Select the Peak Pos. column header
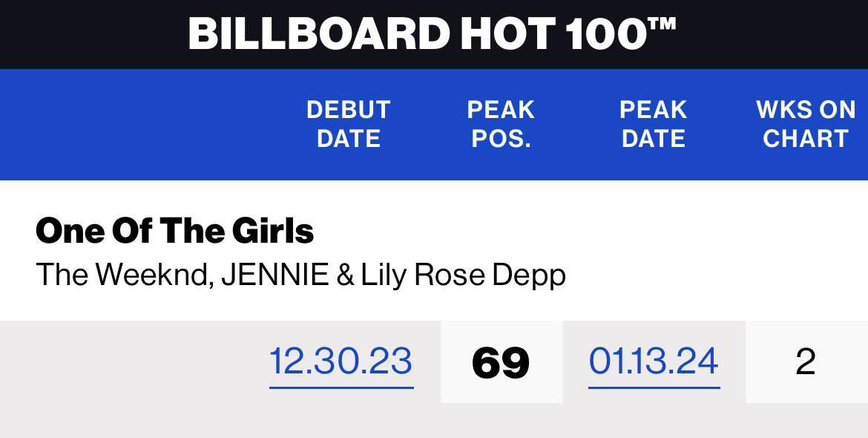 (x=501, y=124)
